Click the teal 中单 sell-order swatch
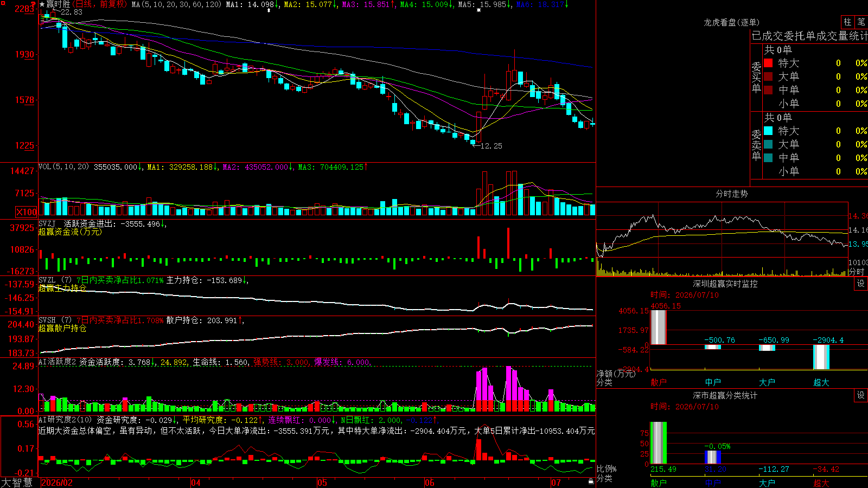 point(768,158)
